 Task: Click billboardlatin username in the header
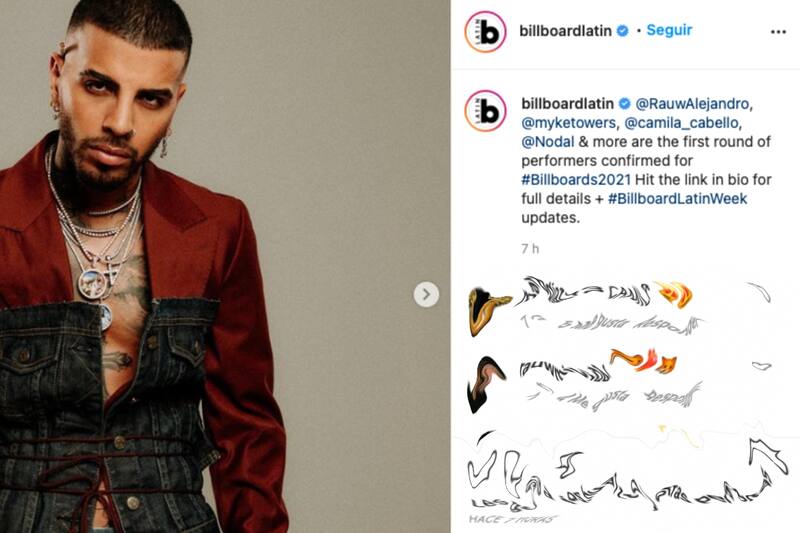(x=565, y=31)
